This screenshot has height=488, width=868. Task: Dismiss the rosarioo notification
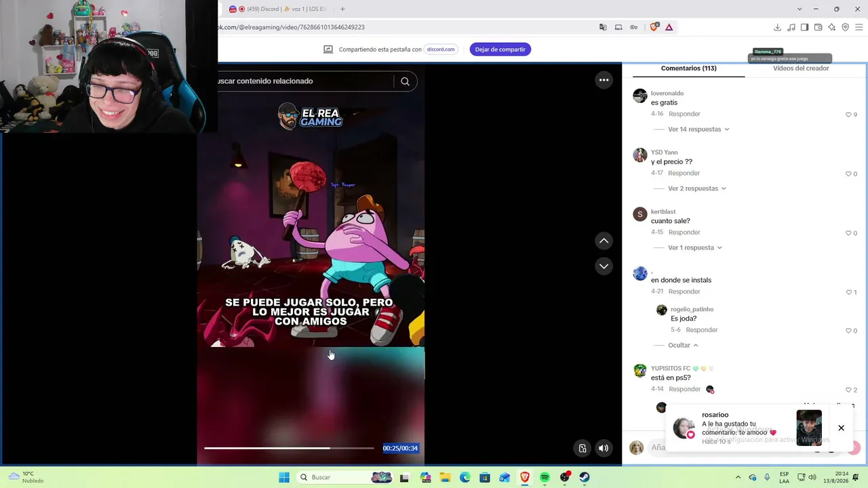click(x=841, y=428)
